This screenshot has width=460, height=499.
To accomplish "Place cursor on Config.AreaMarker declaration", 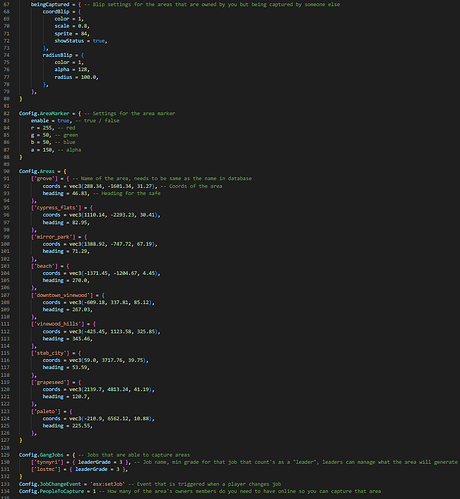I will coord(44,113).
